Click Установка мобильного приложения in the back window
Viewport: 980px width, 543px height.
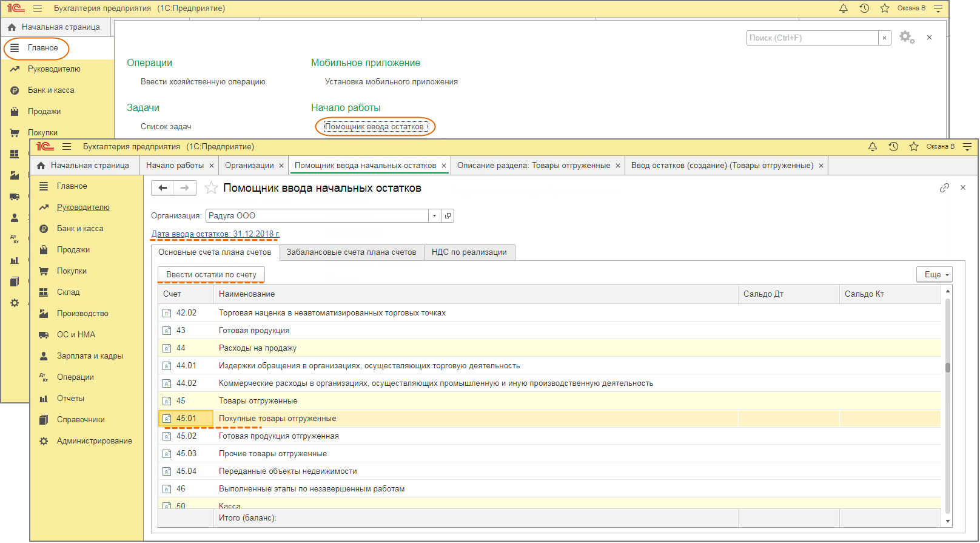tap(391, 82)
